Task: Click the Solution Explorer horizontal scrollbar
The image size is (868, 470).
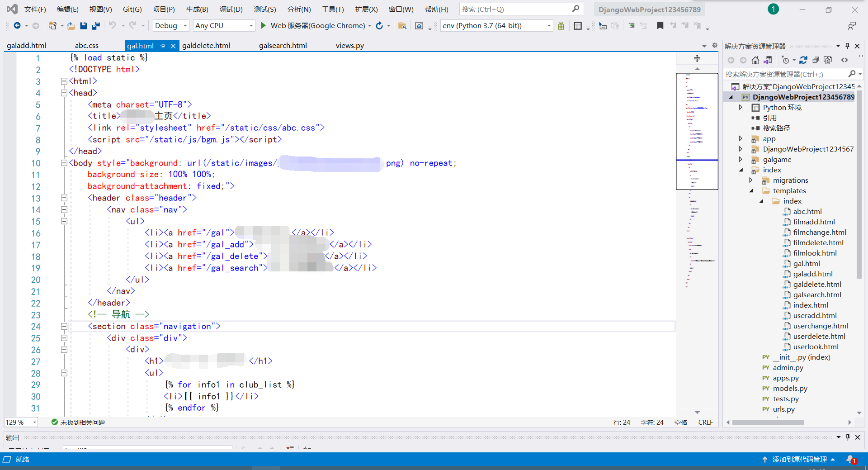Action: click(x=768, y=422)
